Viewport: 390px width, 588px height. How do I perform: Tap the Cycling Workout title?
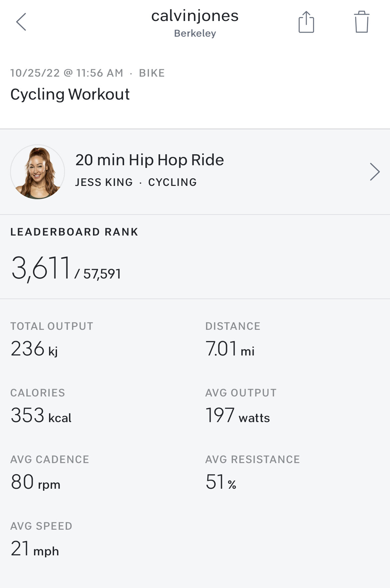70,94
